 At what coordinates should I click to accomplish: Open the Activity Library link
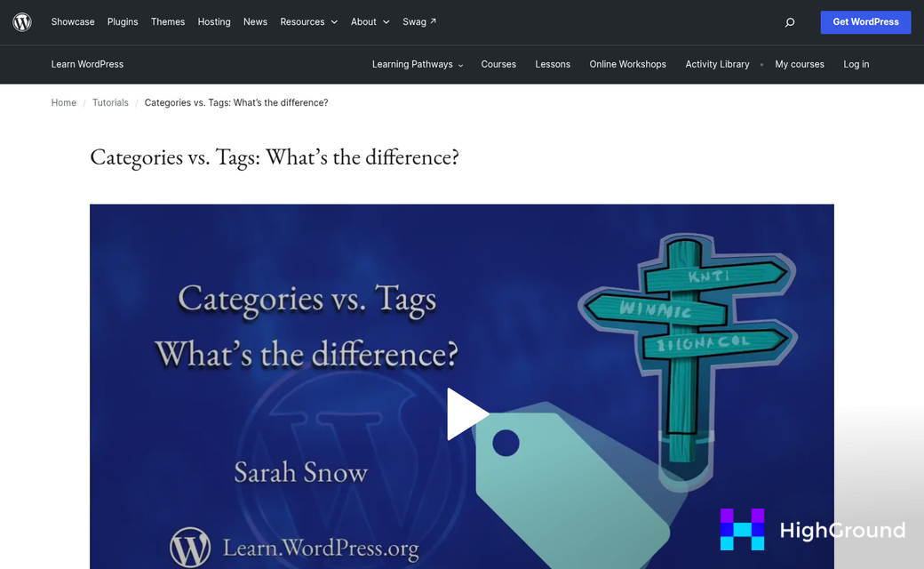pyautogui.click(x=717, y=64)
